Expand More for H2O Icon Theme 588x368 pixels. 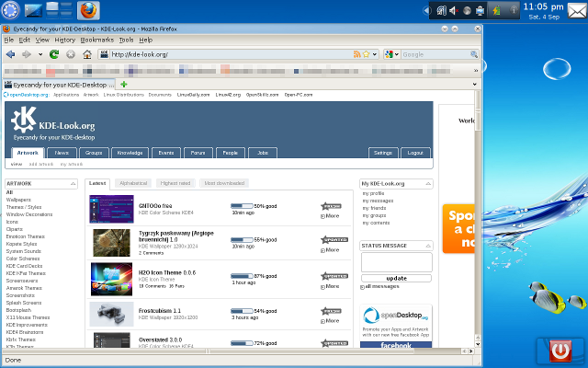pyautogui.click(x=330, y=286)
